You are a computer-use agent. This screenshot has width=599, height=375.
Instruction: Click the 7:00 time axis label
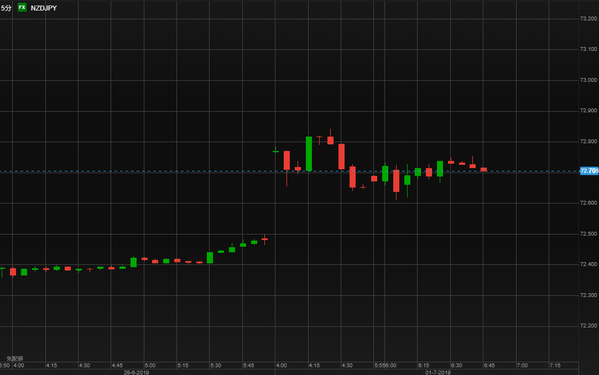(522, 365)
